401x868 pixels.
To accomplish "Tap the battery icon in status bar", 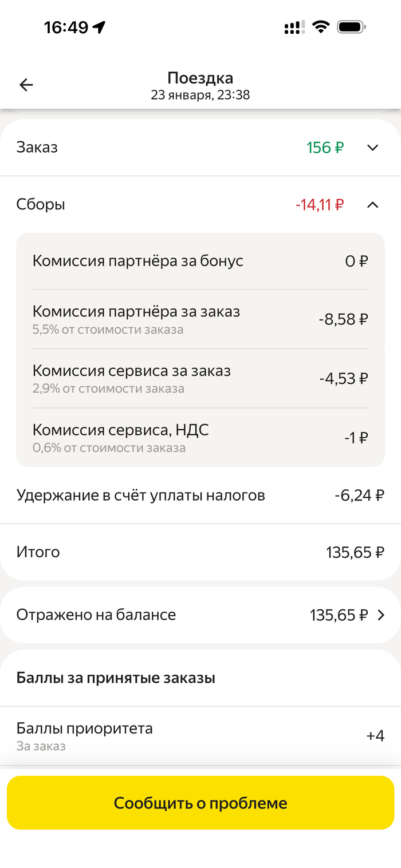I will click(x=351, y=27).
